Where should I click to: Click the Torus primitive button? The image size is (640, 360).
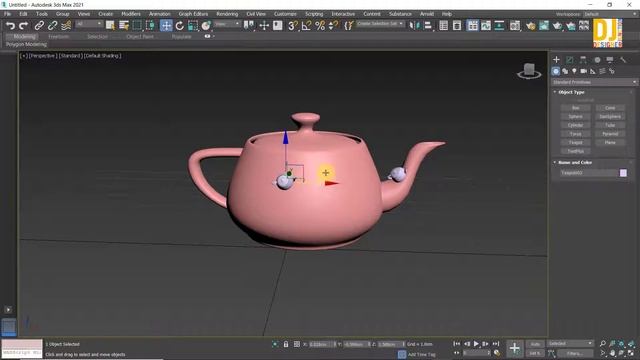point(576,134)
